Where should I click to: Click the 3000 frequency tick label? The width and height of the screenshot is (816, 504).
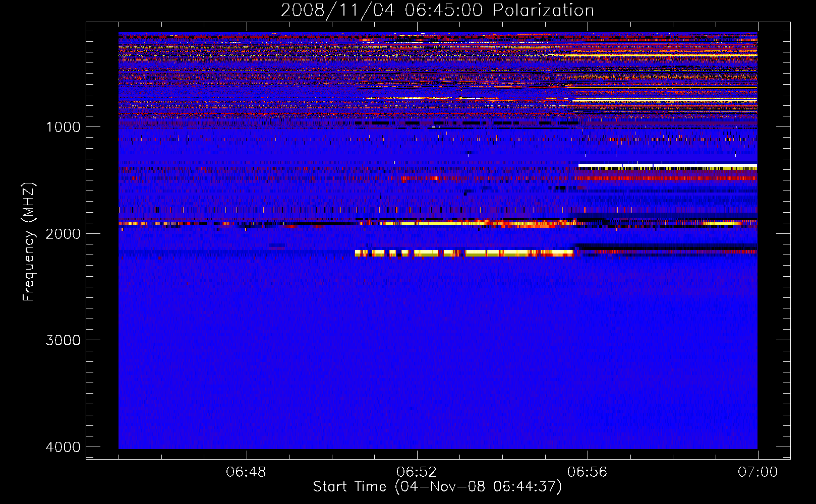63,340
